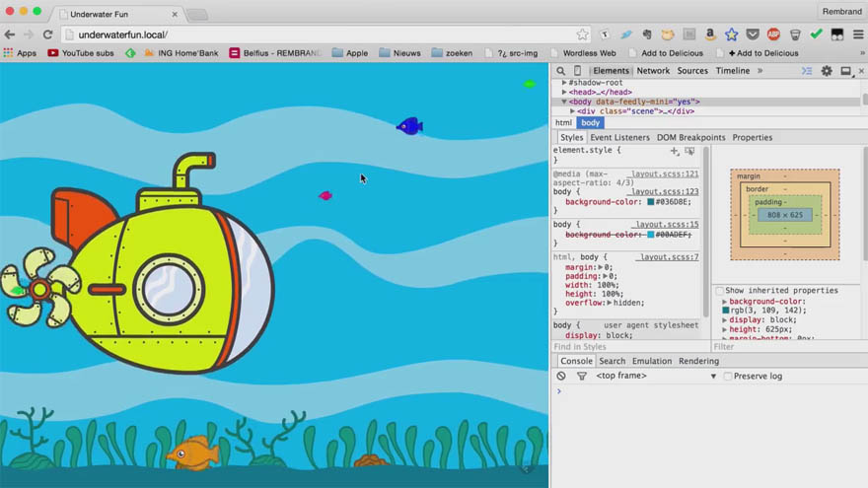Select the Elements tab
Screen dimensions: 868x488
coord(611,71)
